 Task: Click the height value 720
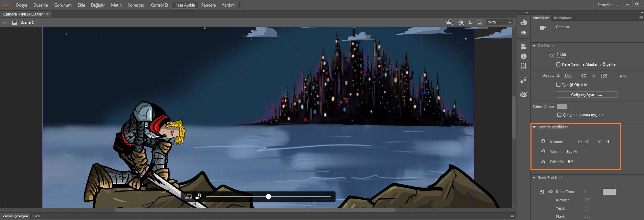[x=604, y=75]
